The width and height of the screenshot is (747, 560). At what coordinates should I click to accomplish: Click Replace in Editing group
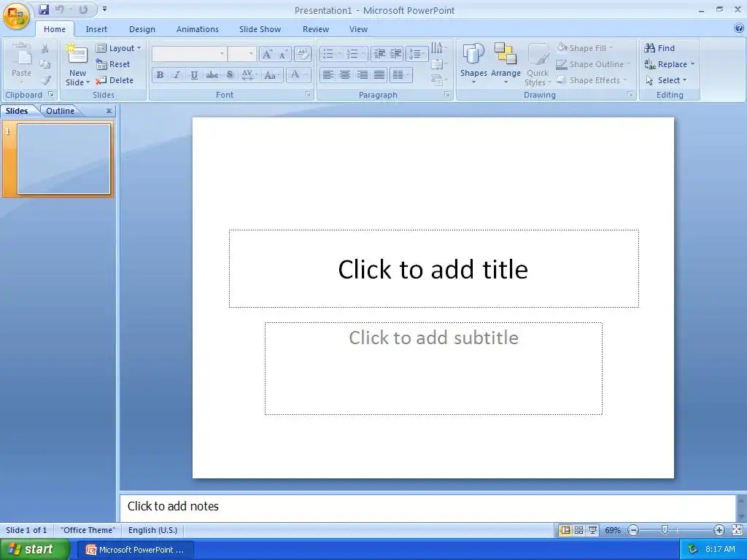coord(670,64)
